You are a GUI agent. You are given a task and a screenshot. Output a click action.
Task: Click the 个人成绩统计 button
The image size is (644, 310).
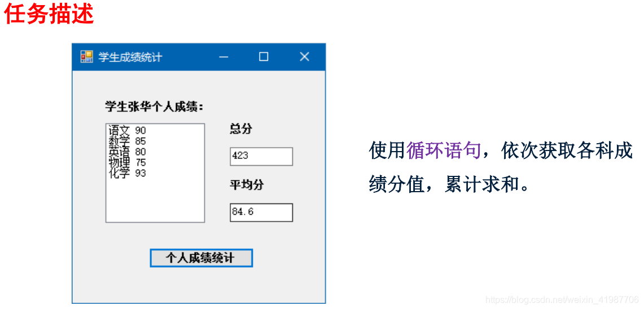(x=201, y=258)
